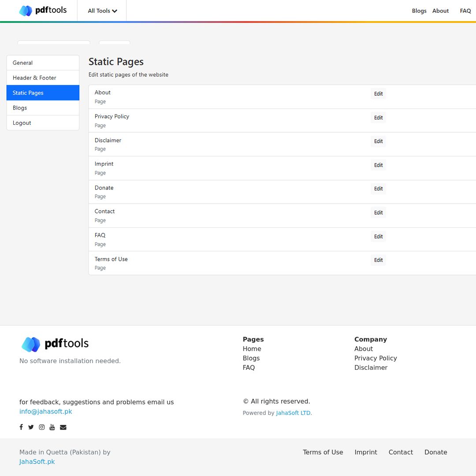The height and width of the screenshot is (476, 476).
Task: Click the pdftools logo in header
Action: coord(43,11)
